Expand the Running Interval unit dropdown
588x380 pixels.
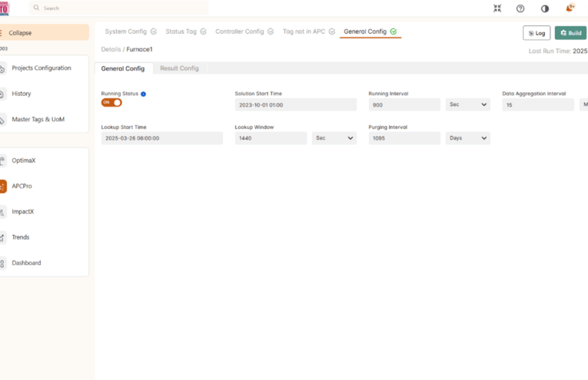click(x=468, y=104)
